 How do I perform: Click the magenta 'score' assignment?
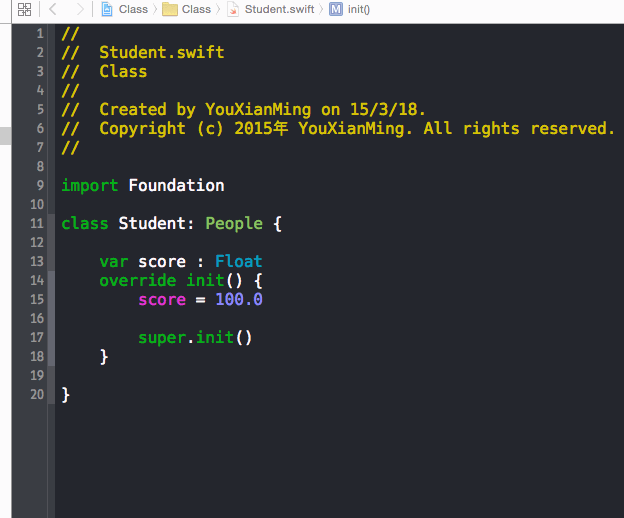(x=162, y=300)
